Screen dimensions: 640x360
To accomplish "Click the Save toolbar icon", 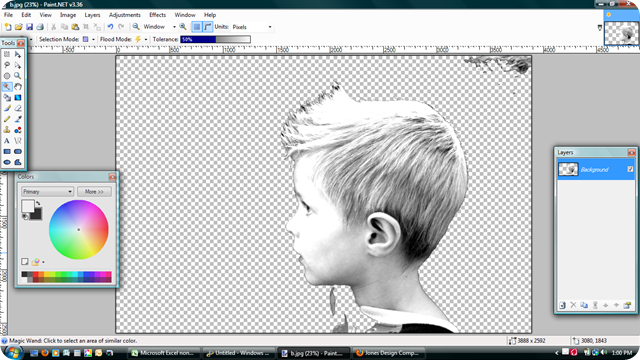I will (x=29, y=27).
